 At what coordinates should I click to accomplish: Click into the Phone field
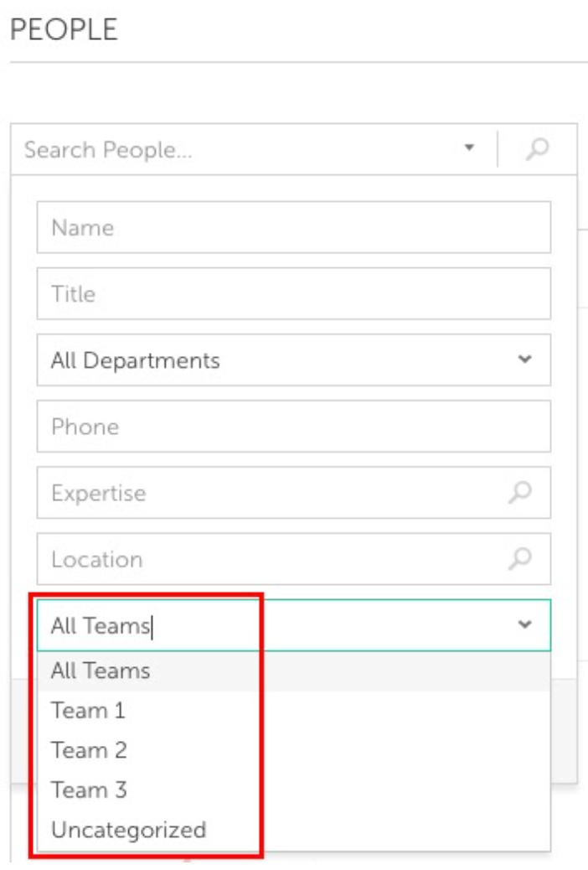[293, 426]
